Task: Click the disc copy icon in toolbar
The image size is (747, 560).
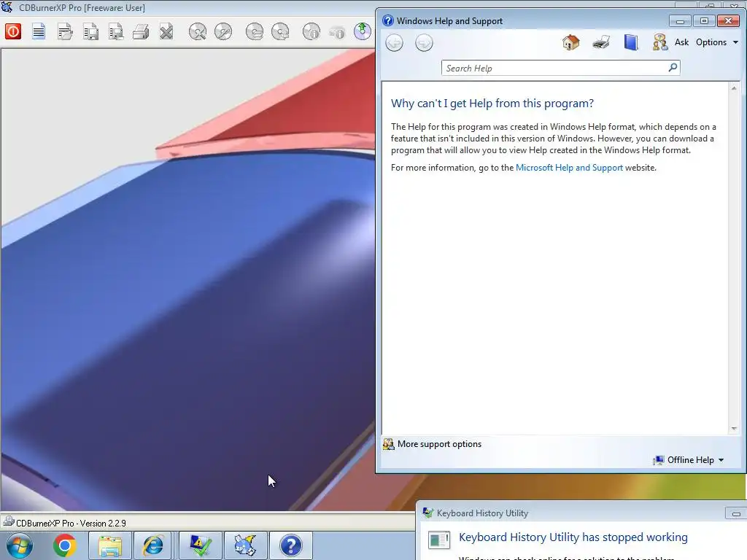Action: pyautogui.click(x=280, y=32)
